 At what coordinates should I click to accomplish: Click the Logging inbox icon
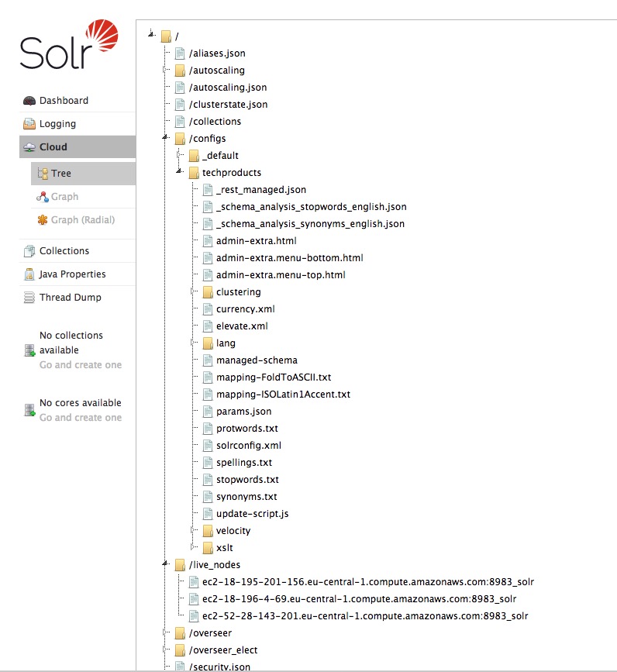tap(29, 124)
